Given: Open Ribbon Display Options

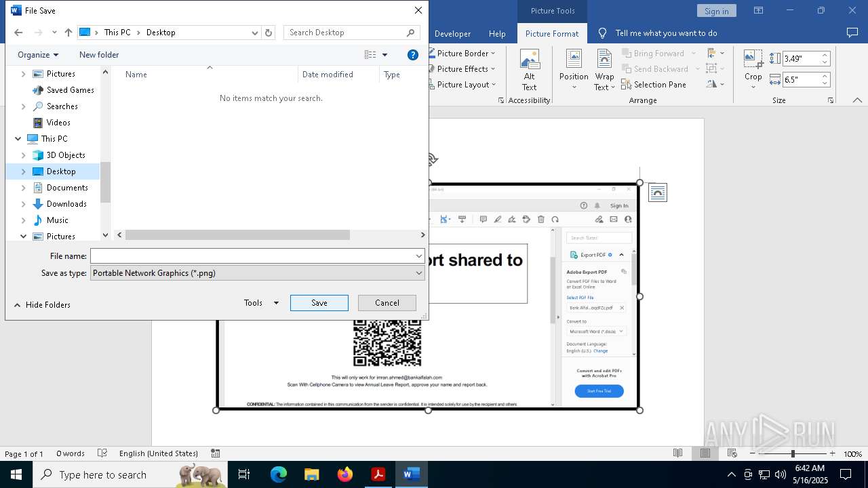Looking at the screenshot, I should click(758, 10).
